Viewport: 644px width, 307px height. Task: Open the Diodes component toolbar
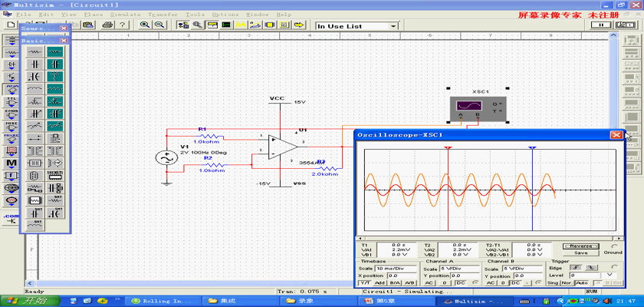(x=11, y=65)
